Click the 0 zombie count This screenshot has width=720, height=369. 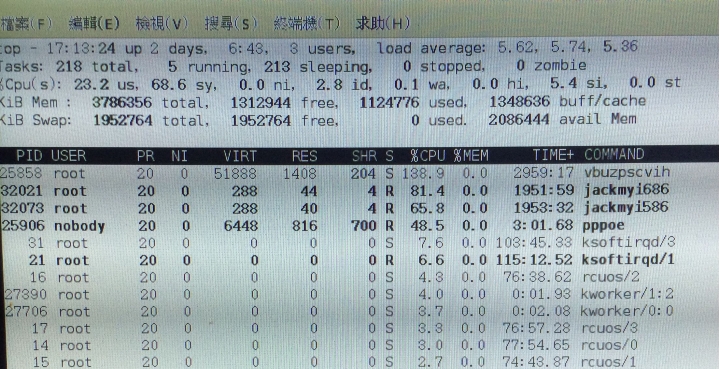[520, 66]
